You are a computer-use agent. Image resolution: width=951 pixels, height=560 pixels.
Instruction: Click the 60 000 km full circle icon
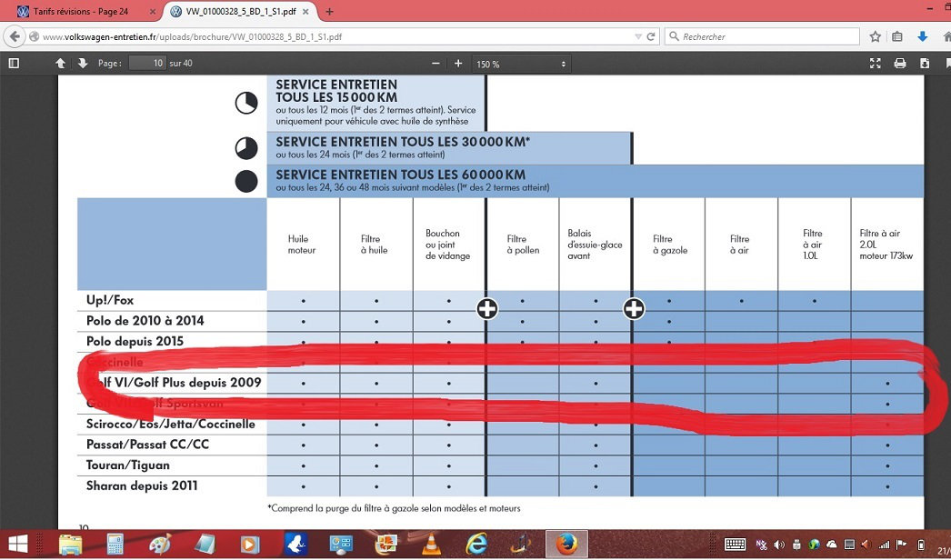click(x=246, y=182)
